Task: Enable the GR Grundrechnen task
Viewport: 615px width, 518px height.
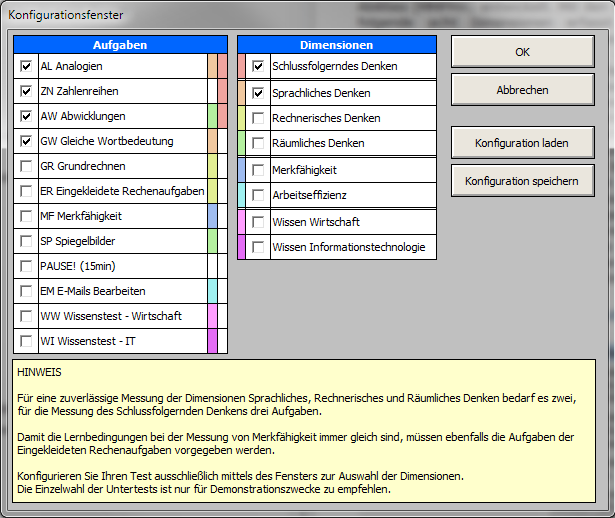Action: point(26,166)
